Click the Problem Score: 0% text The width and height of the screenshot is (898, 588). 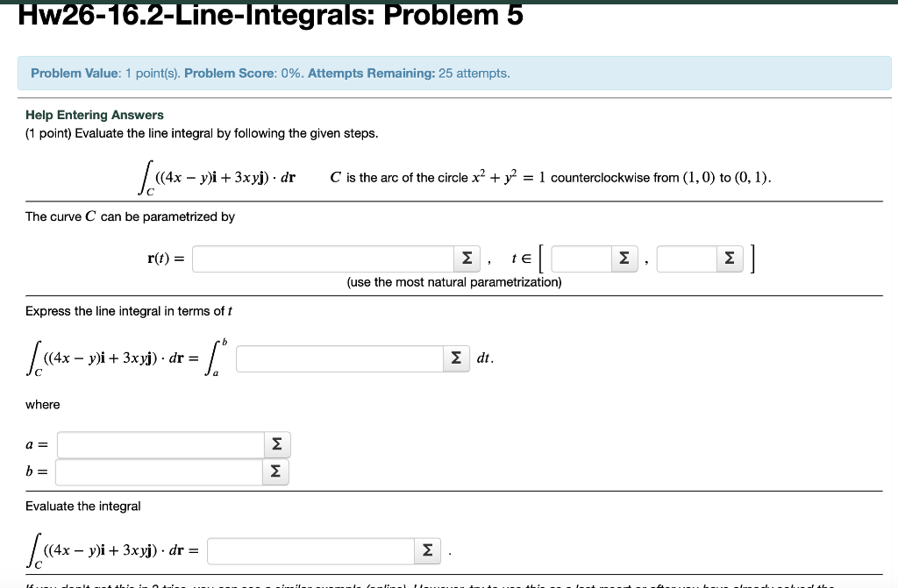click(x=265, y=73)
